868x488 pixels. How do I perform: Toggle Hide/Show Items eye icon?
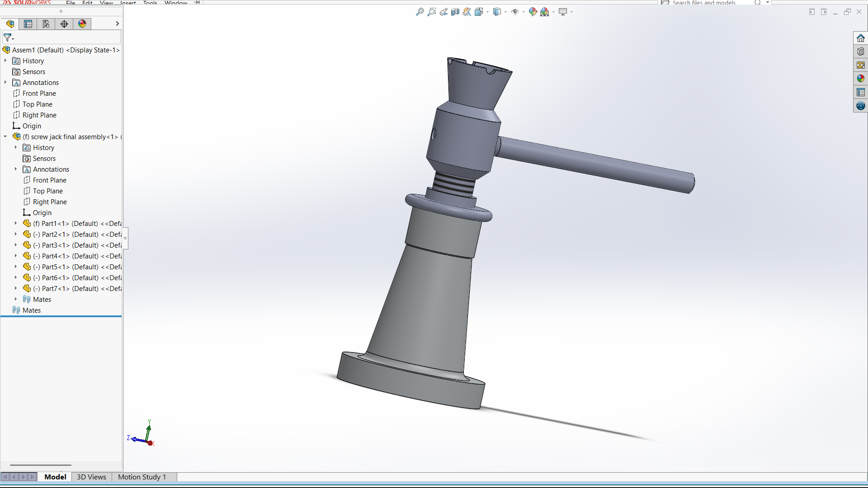pos(514,12)
